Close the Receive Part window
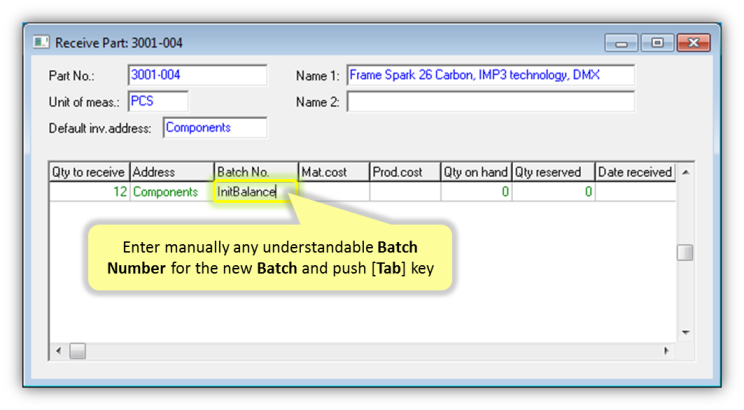The image size is (744, 410). pyautogui.click(x=693, y=43)
